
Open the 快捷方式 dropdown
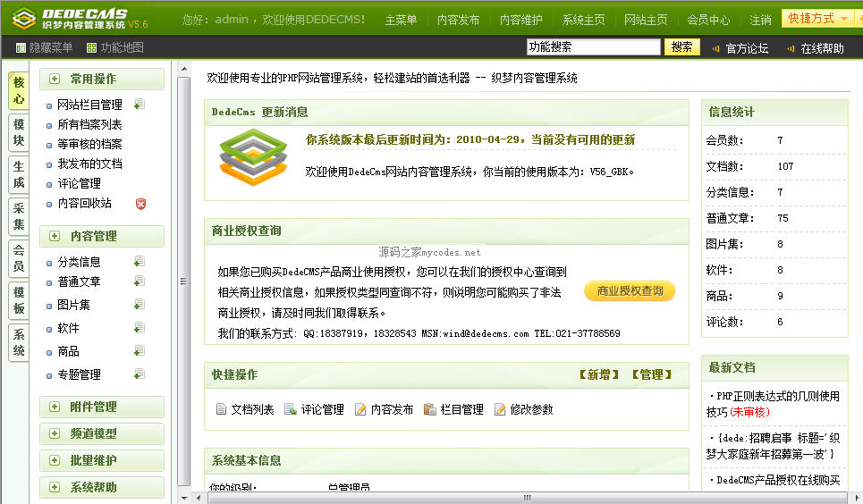pos(817,18)
